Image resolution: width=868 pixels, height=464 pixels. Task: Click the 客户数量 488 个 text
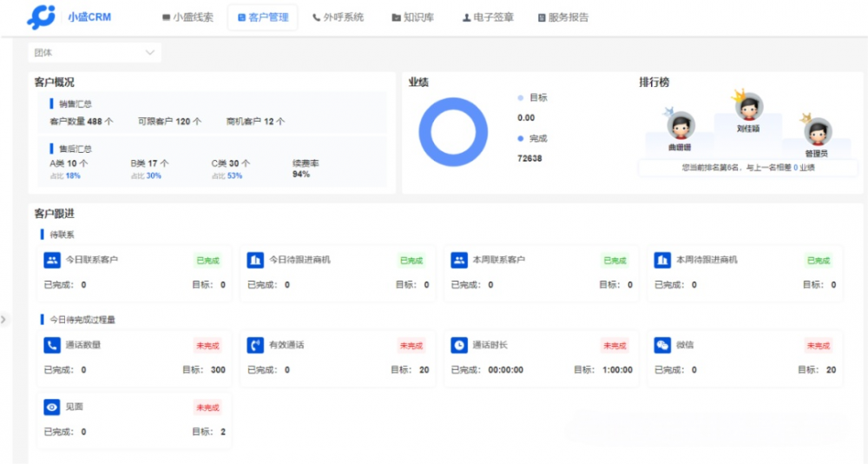82,121
